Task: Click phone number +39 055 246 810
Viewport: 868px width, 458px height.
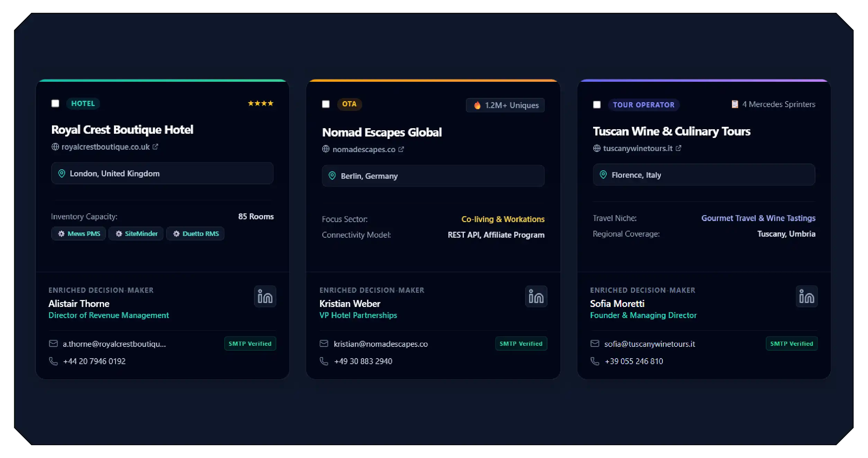Action: (634, 361)
